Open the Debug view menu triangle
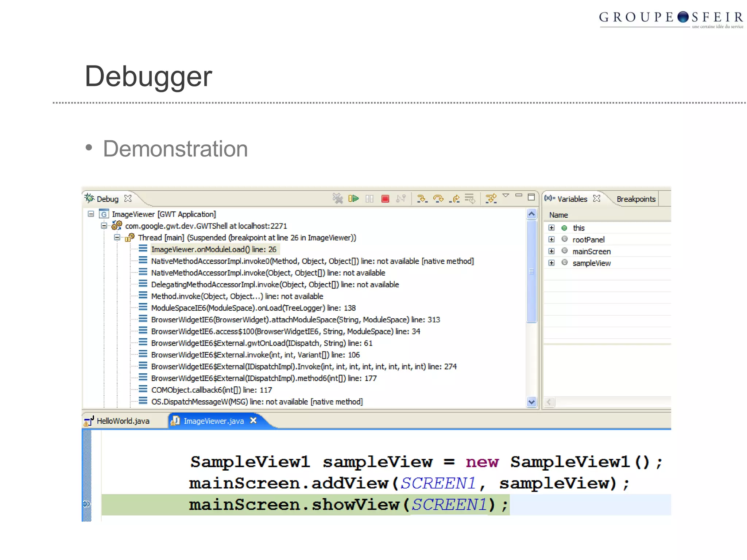This screenshot has height=560, width=747. point(506,196)
